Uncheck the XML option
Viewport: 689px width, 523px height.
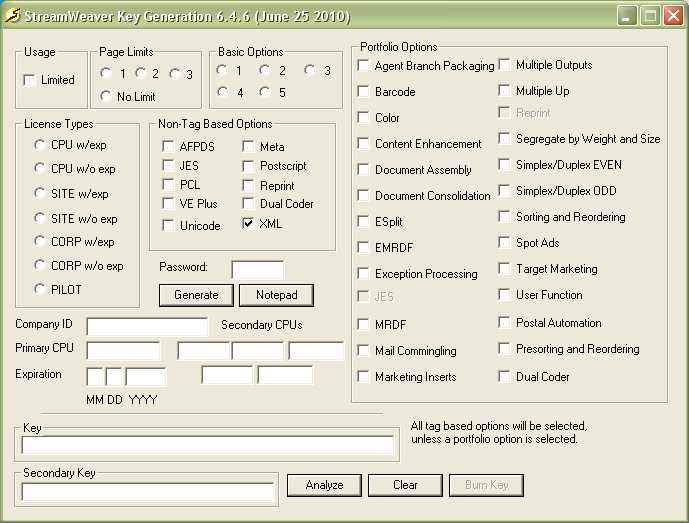pyautogui.click(x=248, y=223)
